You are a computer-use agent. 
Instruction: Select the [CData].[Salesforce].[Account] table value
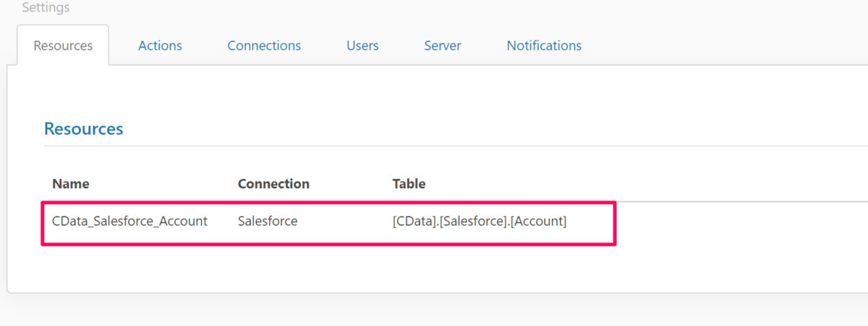(479, 222)
